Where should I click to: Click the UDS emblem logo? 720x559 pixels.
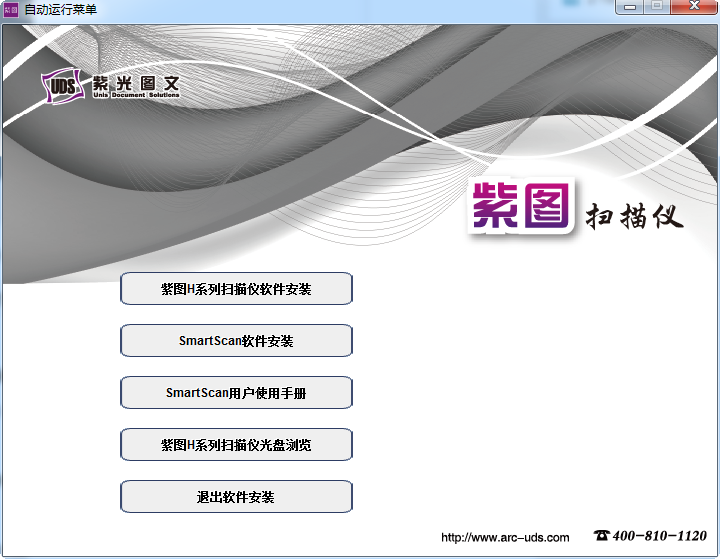(x=63, y=86)
